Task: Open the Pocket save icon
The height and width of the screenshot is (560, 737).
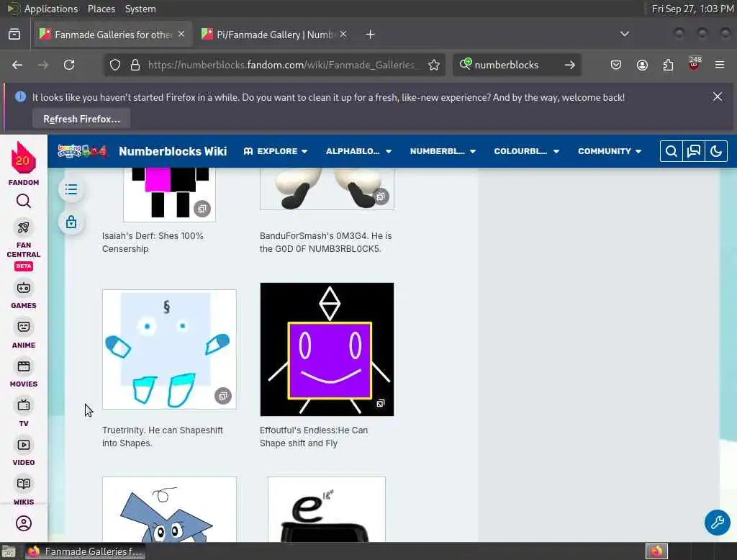Action: pos(616,65)
